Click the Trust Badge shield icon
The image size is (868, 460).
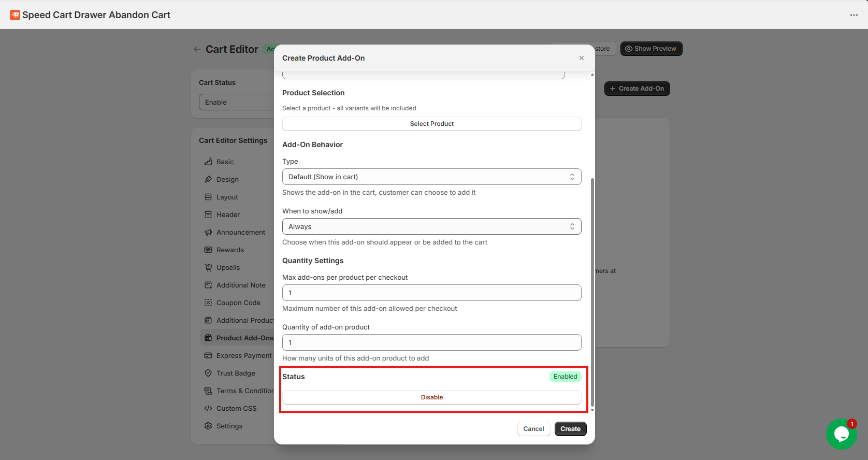point(208,373)
